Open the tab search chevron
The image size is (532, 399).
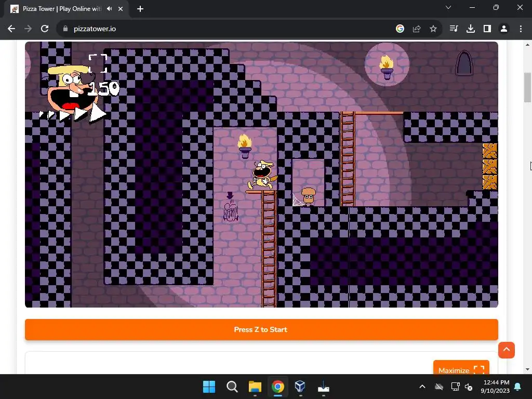pos(448,7)
